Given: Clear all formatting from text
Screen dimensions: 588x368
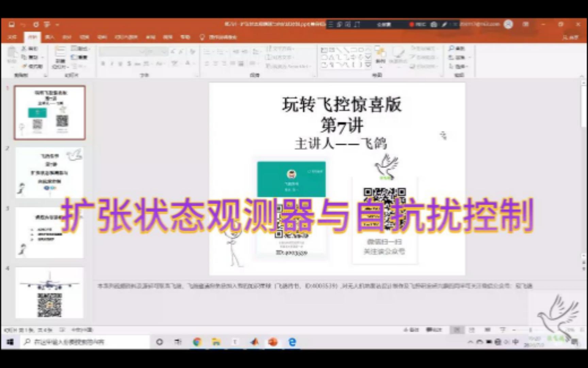Looking at the screenshot, I should [x=193, y=51].
